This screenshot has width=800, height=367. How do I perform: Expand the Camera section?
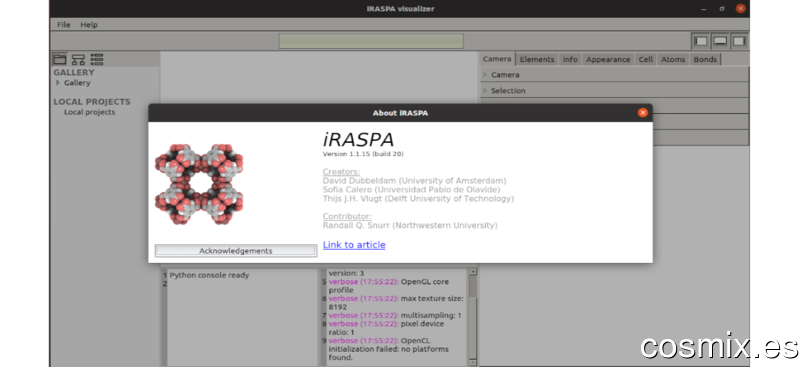click(614, 75)
